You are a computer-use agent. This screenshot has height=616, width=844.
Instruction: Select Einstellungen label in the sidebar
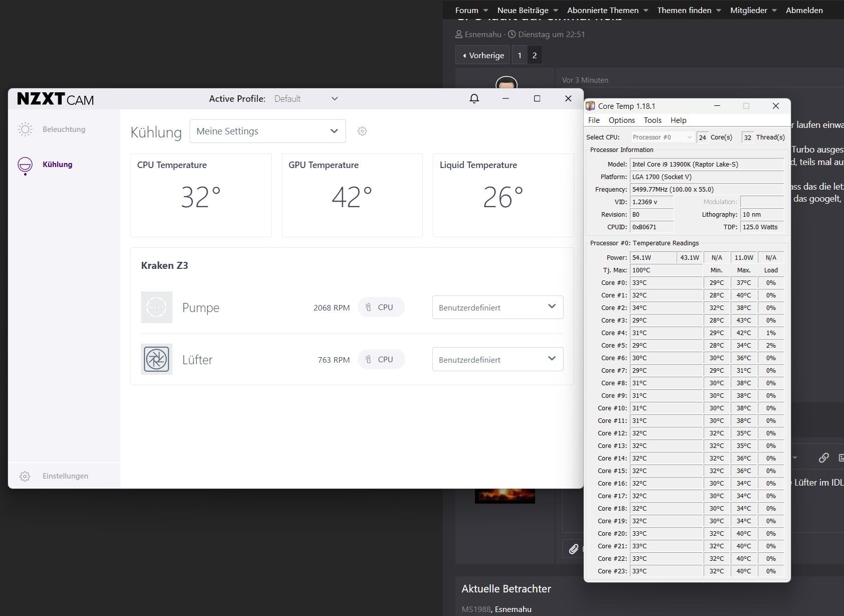65,476
